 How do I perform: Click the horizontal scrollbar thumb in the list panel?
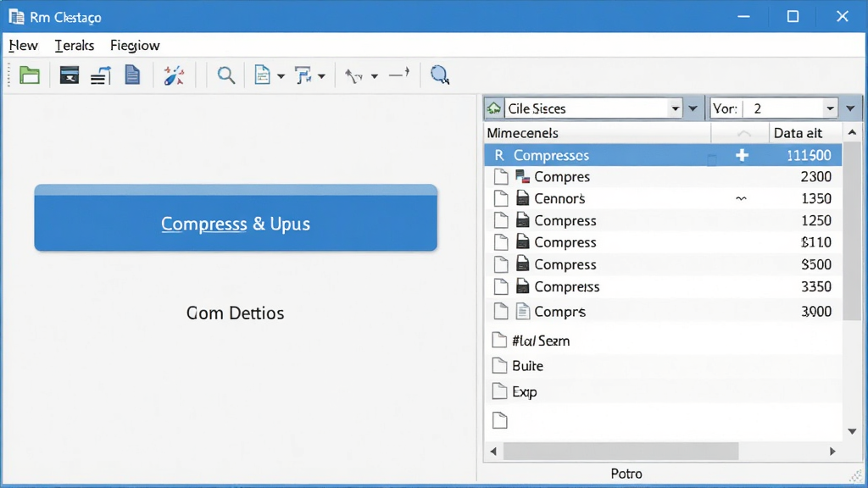coord(620,451)
